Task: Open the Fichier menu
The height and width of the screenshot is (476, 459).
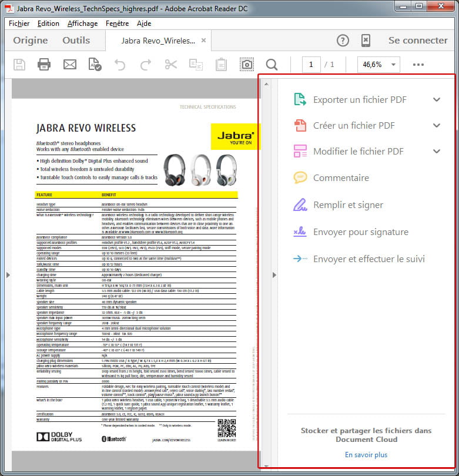Action: click(19, 24)
